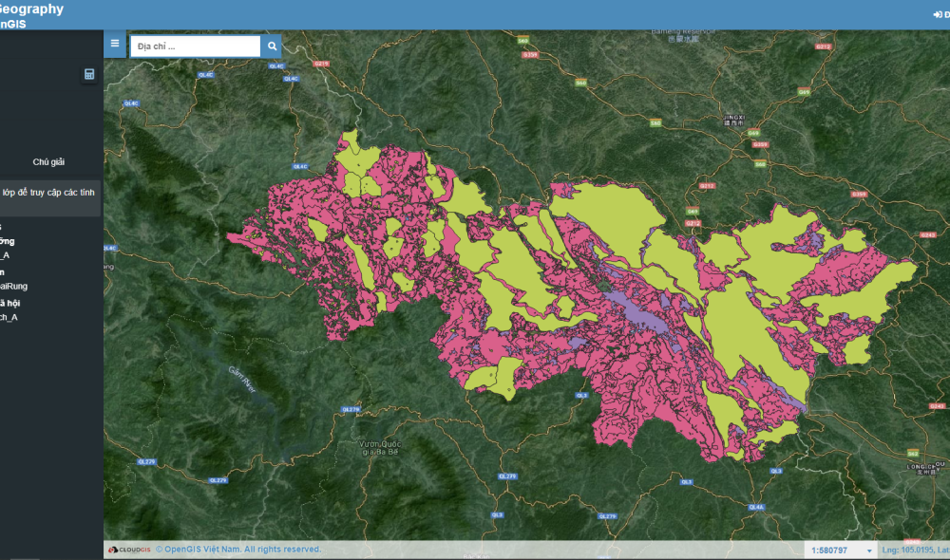
Task: Click the CloudGIS logo
Action: coord(130,550)
